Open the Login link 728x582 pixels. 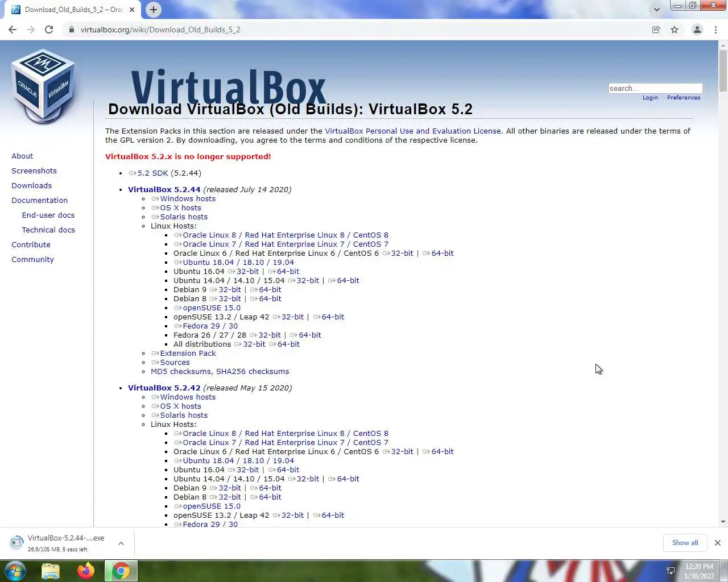coord(650,98)
